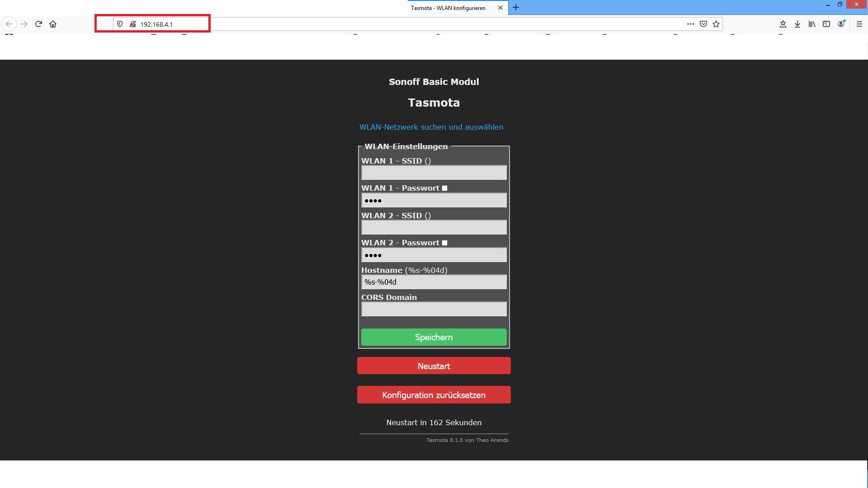Viewport: 868px width, 488px height.
Task: Close the Tasmota WLAN konfigurieren tab
Action: point(500,8)
